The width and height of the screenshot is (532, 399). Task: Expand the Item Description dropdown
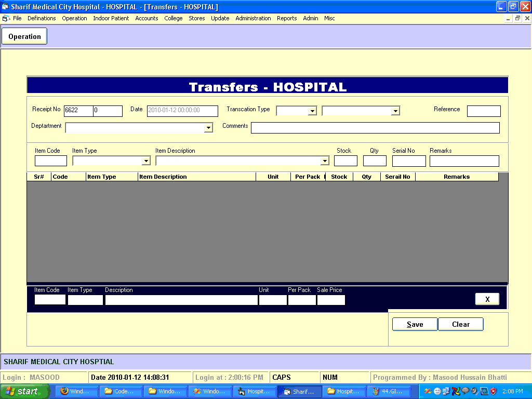[325, 161]
